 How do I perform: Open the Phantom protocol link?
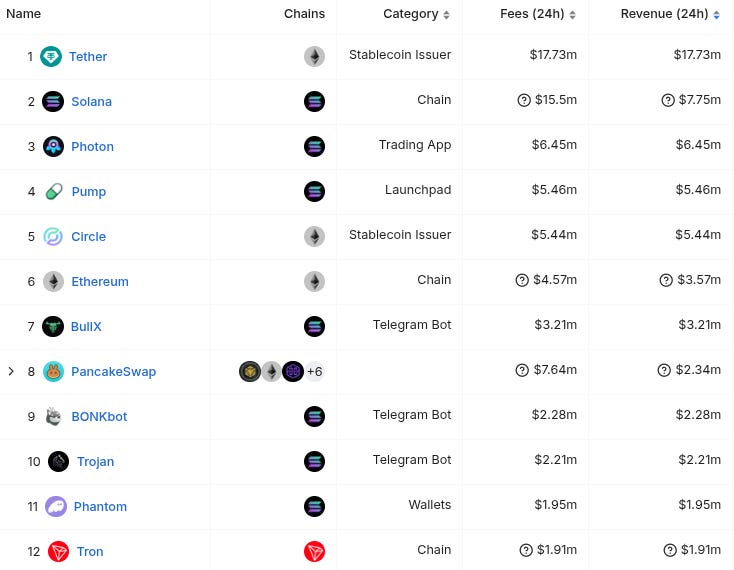[100, 506]
